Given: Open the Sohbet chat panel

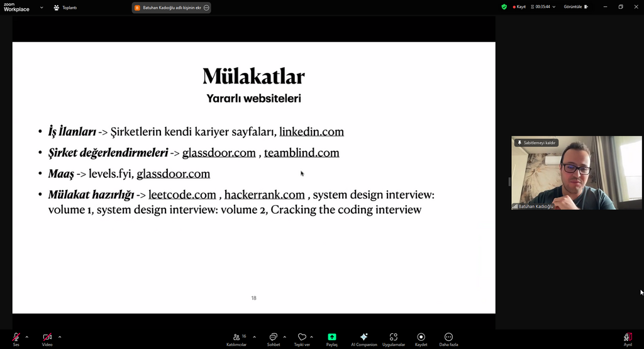Looking at the screenshot, I should [274, 339].
